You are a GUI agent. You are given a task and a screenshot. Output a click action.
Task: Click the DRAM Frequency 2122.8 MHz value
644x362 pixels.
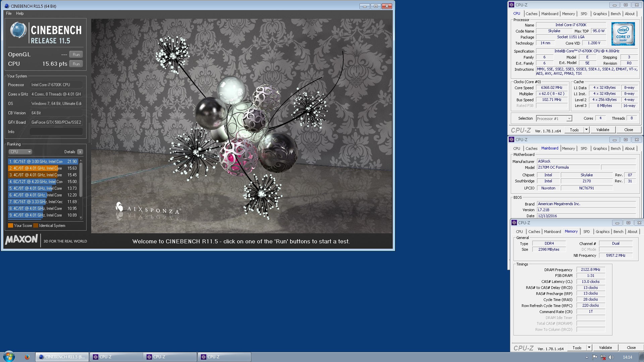(x=591, y=270)
